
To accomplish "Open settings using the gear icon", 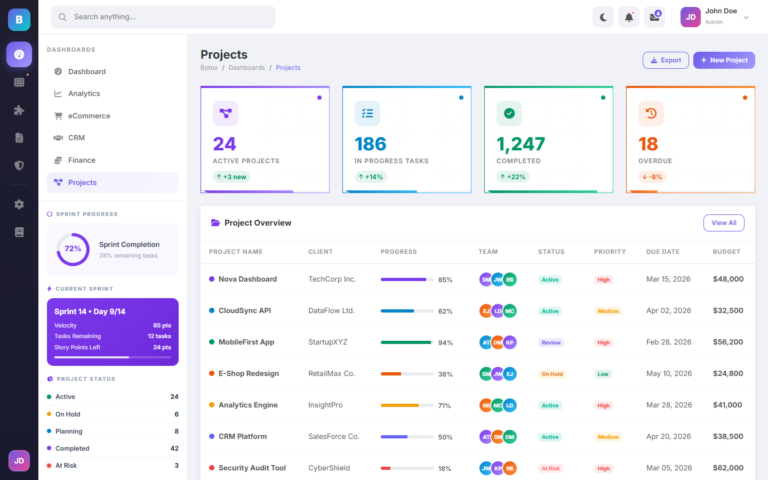I will (x=19, y=204).
